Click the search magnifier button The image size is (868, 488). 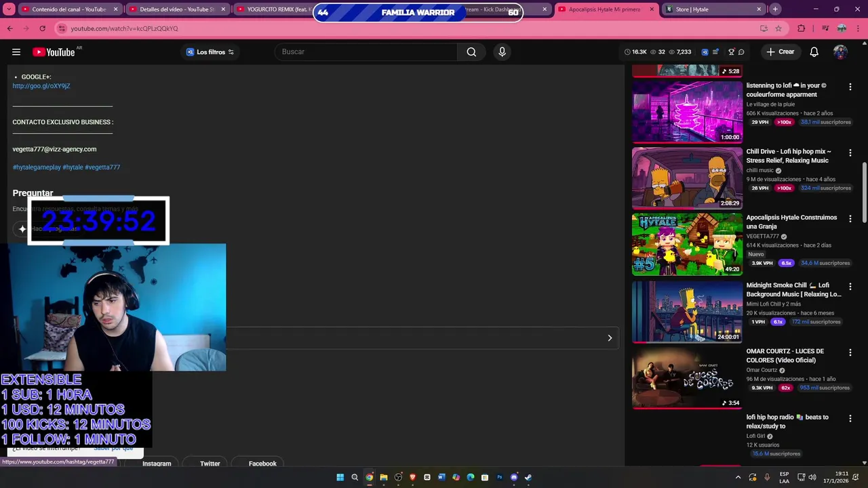[x=471, y=52]
